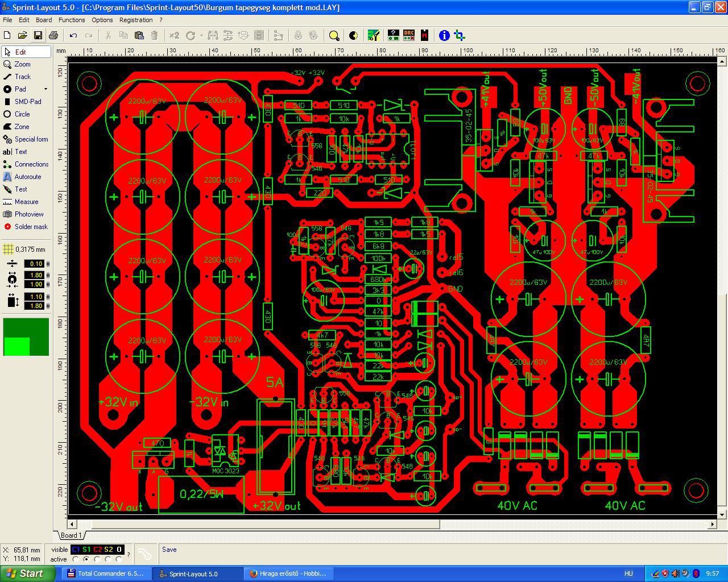Screen dimensions: 728x582
Task: Open the ? help menu
Action: [161, 20]
